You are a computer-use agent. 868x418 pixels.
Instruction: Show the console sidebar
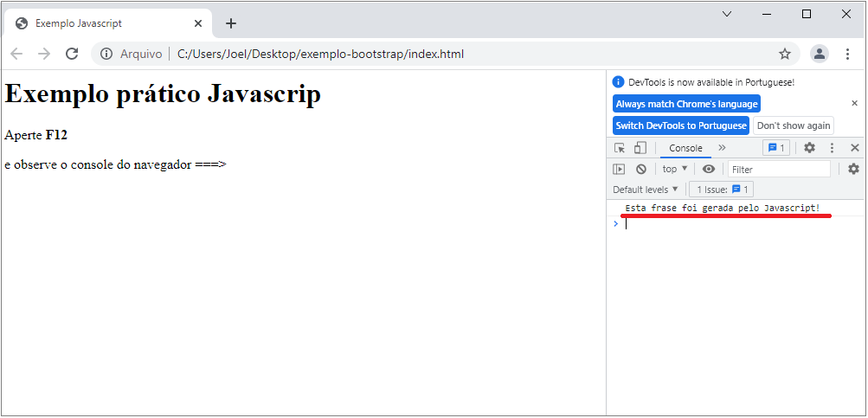[x=619, y=169]
